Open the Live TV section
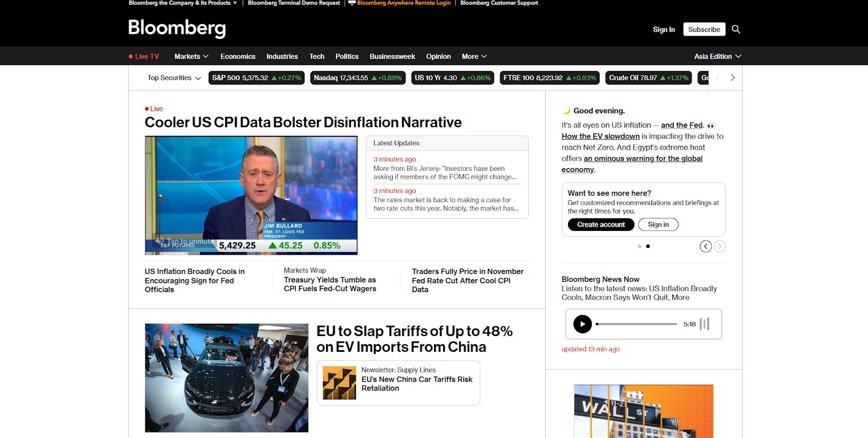 147,56
